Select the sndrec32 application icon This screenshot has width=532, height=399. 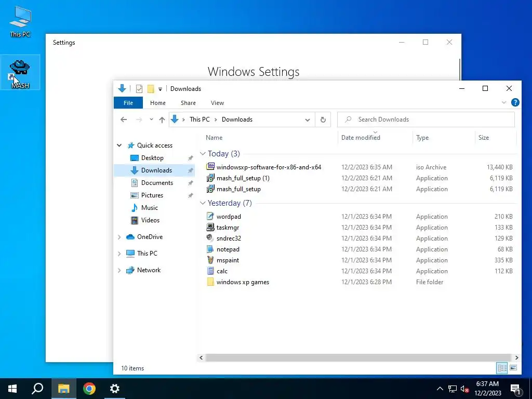coord(210,238)
